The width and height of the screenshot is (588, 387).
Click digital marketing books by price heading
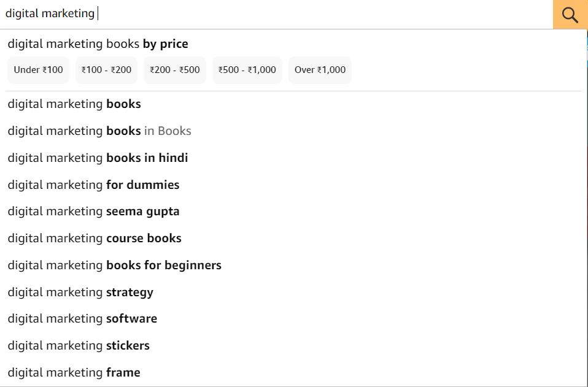[x=98, y=44]
